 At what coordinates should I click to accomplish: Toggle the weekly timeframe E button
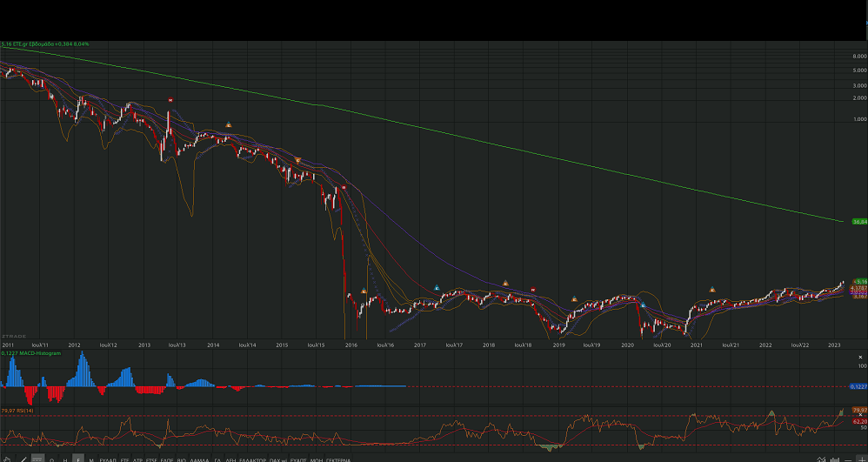pos(78,459)
